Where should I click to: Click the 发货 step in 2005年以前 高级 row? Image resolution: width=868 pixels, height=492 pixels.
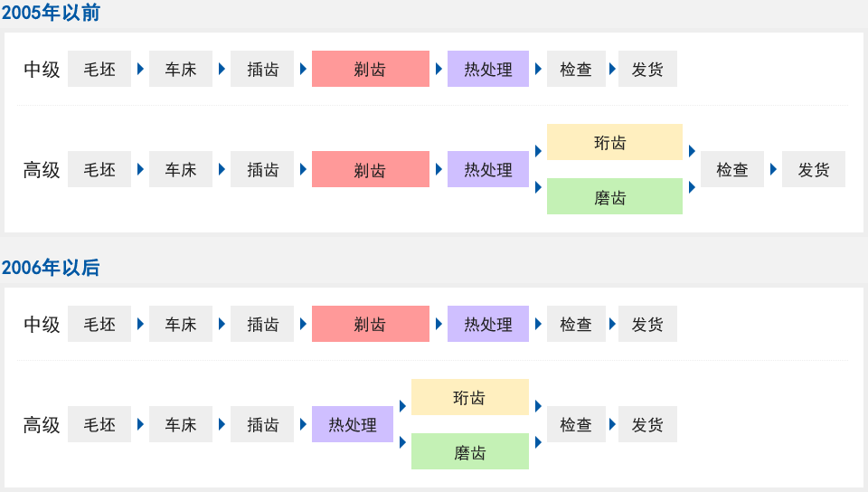click(813, 169)
